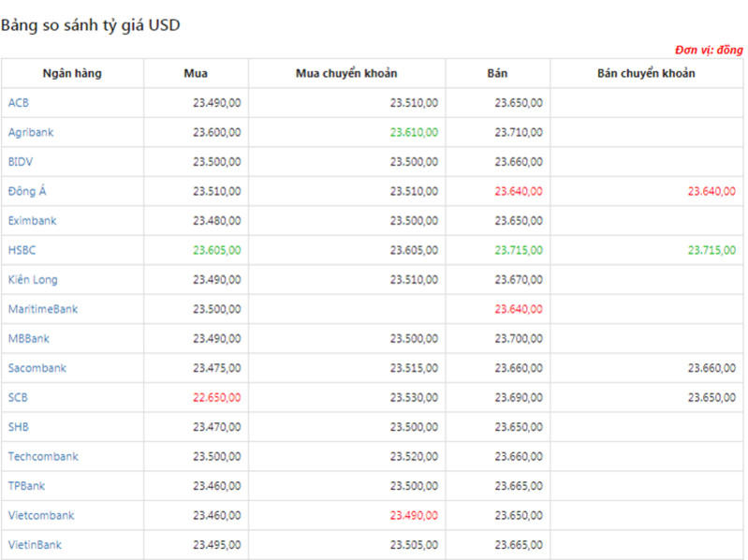Select Sacombank's Bán chuyển khoản 23.660,00
This screenshot has height=560, width=748.
click(x=711, y=368)
